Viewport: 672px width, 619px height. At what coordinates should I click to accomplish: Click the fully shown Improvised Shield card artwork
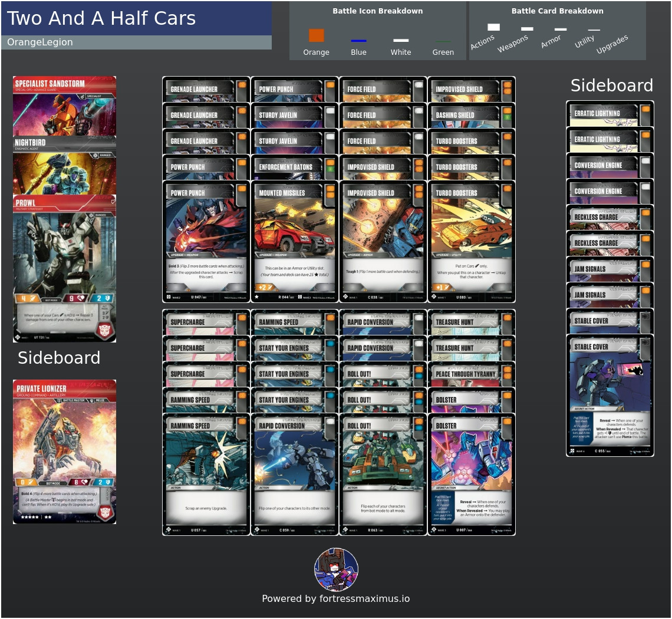(383, 227)
